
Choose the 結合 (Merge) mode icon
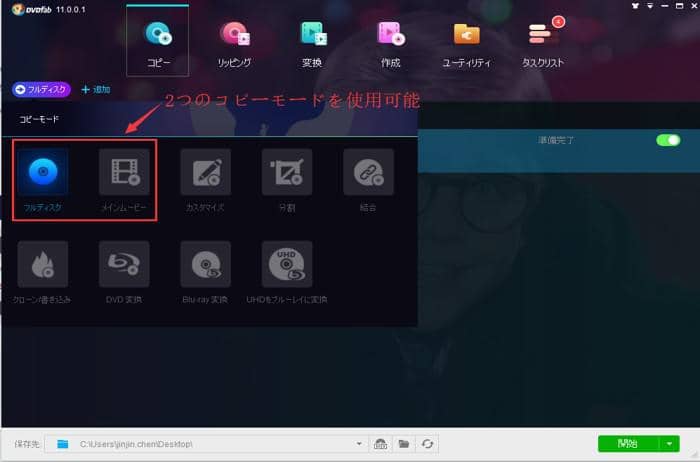pyautogui.click(x=368, y=172)
